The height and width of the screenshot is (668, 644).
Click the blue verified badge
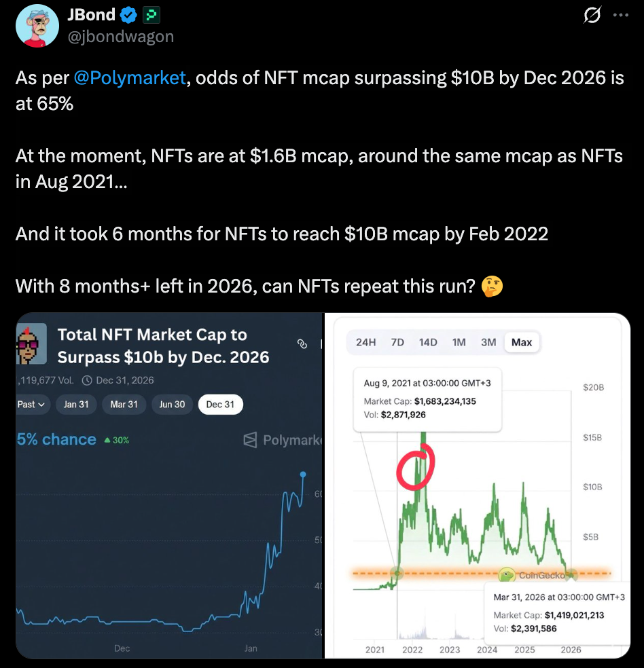[128, 14]
